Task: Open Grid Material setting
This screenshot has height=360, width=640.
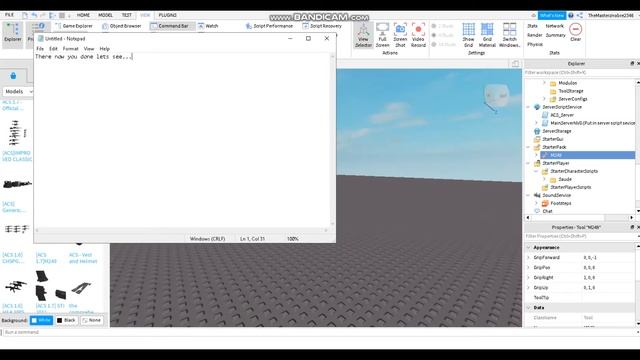Action: 487,35
